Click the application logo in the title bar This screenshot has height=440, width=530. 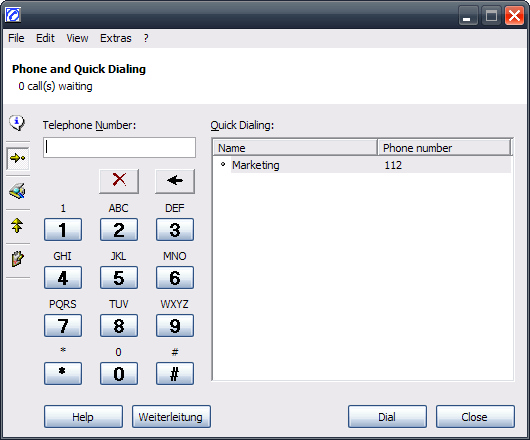point(13,15)
